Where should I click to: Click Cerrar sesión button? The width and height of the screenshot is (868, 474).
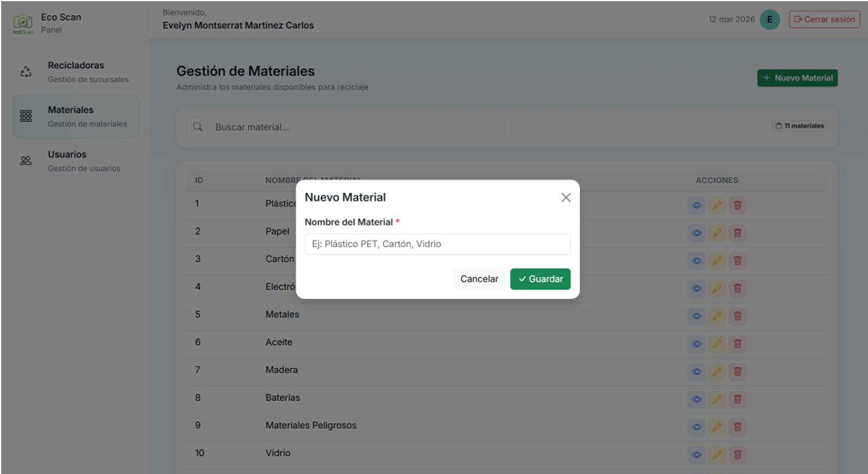point(824,19)
